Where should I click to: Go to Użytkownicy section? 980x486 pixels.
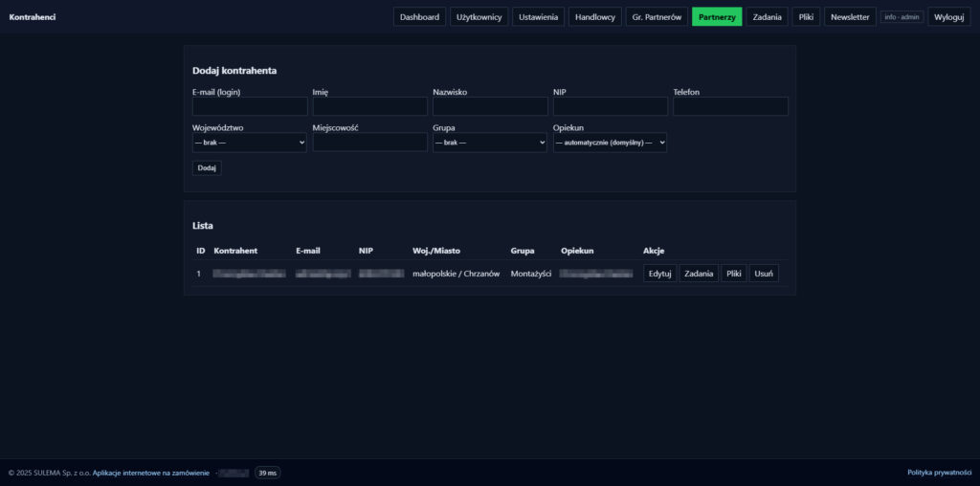(479, 17)
